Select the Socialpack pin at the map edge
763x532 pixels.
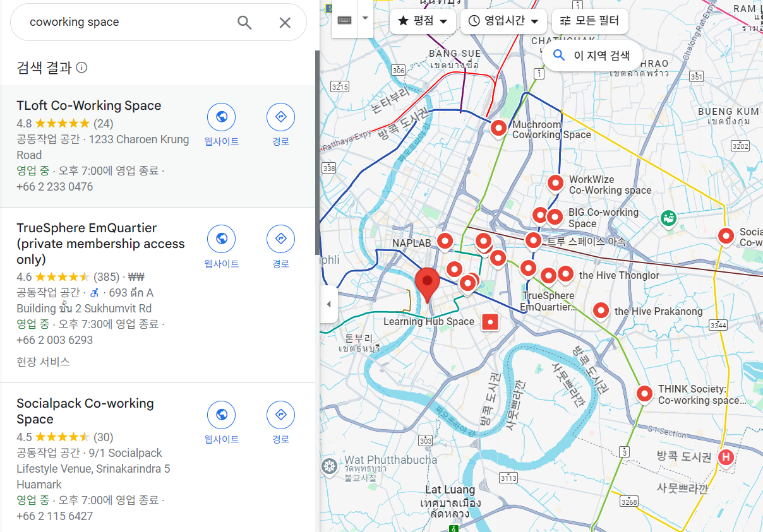pyautogui.click(x=726, y=236)
